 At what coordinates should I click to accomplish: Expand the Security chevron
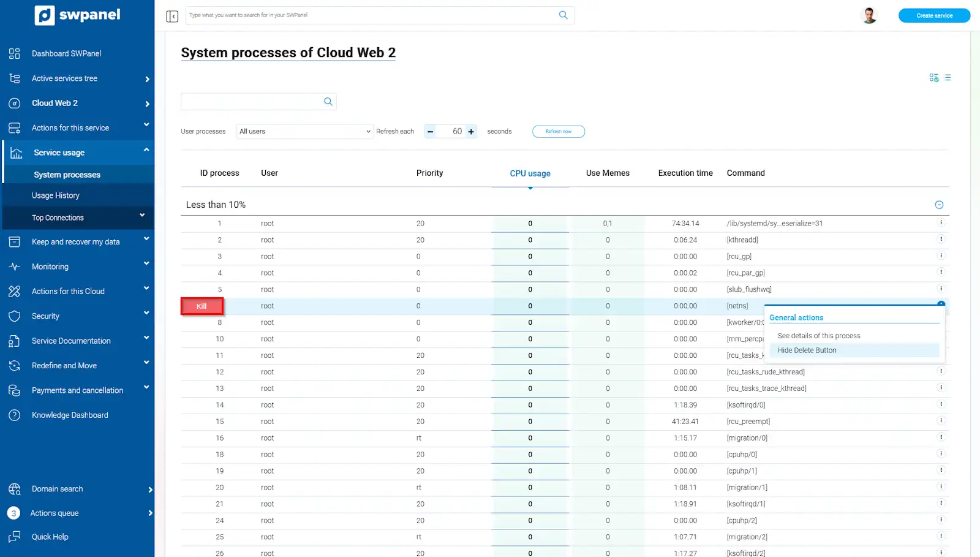coord(146,313)
